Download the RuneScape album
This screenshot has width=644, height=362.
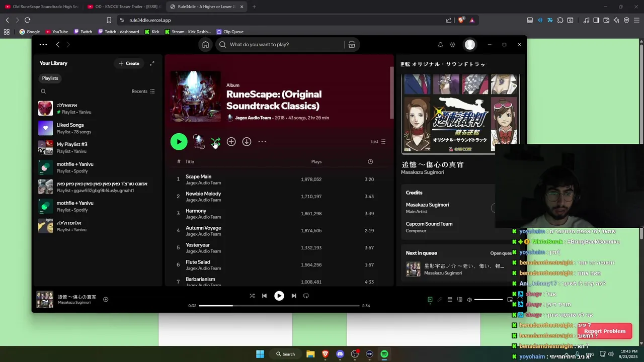coord(247,142)
